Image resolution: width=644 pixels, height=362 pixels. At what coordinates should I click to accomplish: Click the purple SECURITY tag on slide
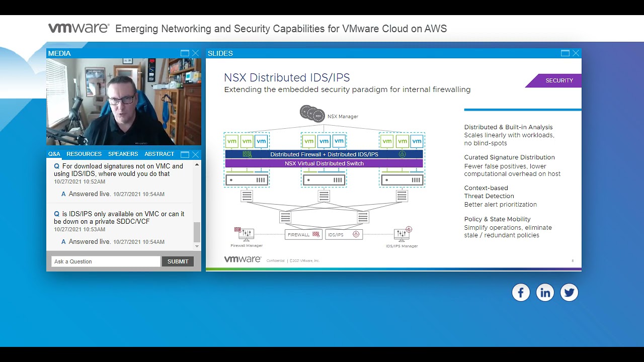click(x=553, y=80)
